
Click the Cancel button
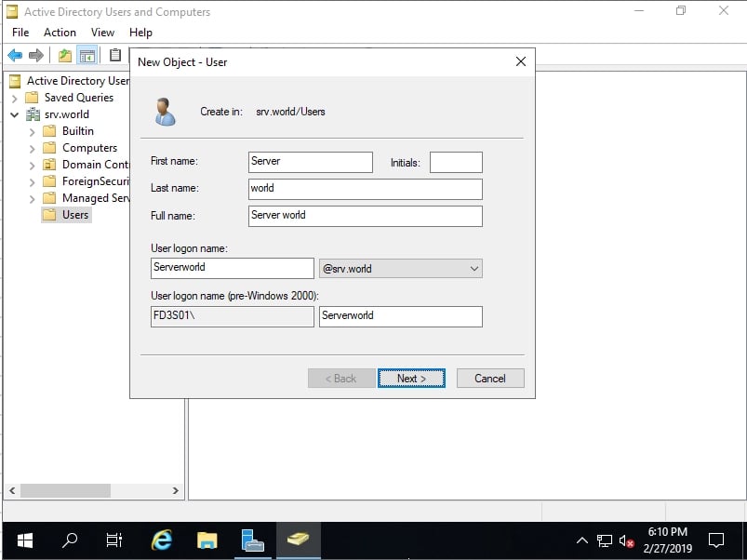[490, 378]
